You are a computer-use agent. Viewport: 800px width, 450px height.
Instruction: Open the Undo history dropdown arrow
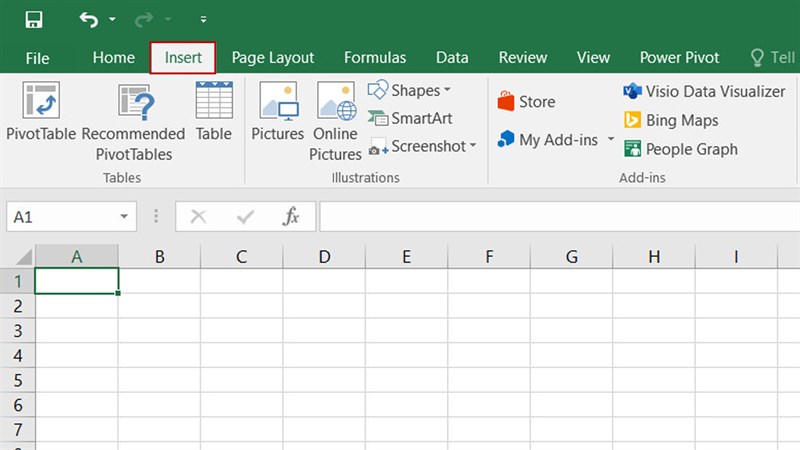[112, 19]
